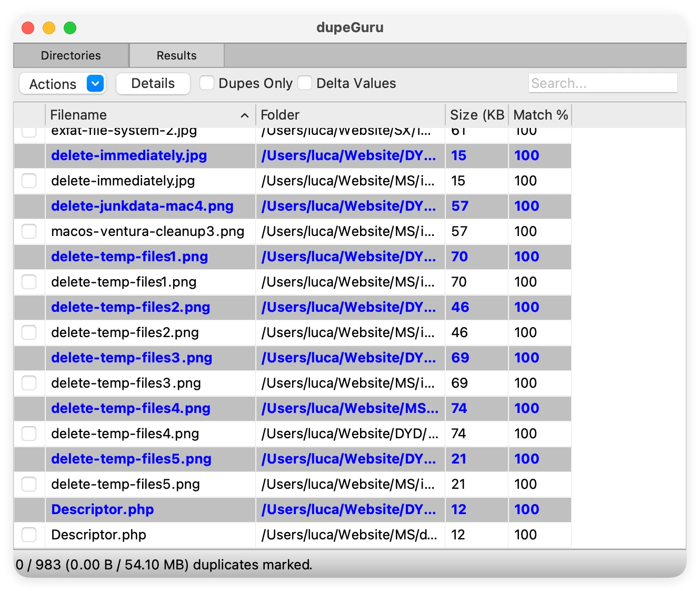
Task: Tick the checkbox of plain delete-temp-files1.png row
Action: (29, 282)
